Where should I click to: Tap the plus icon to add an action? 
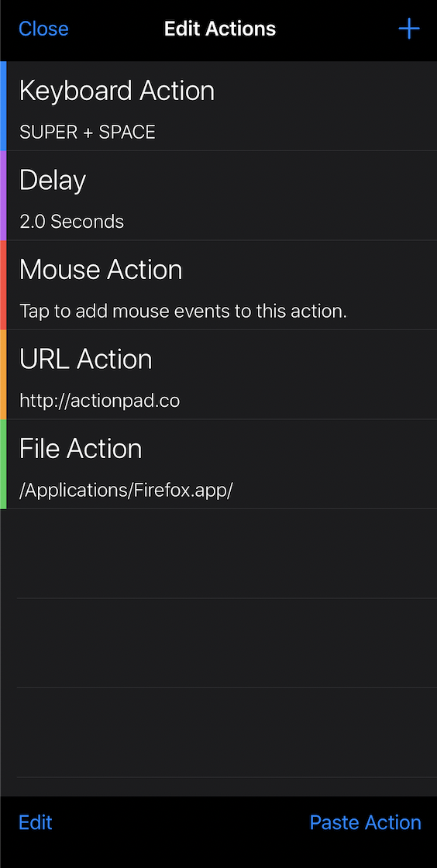tap(409, 29)
